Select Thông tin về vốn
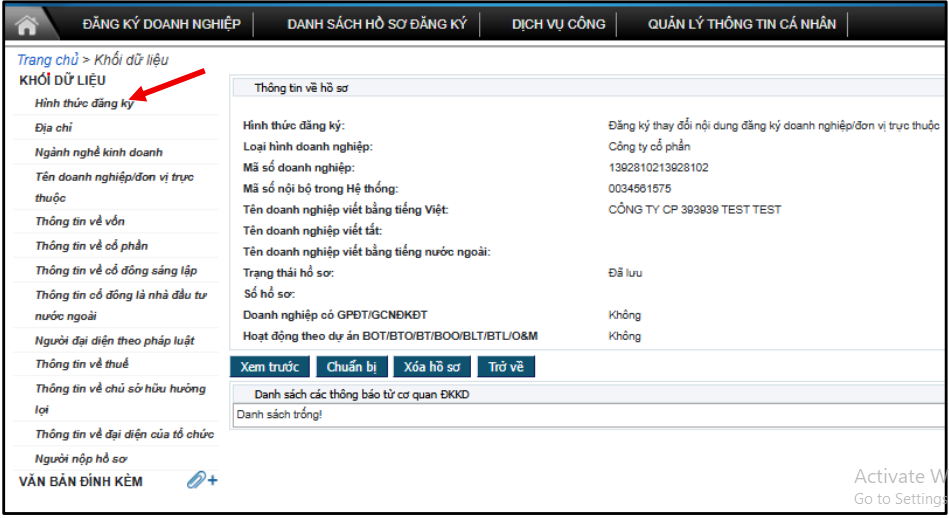The height and width of the screenshot is (518, 949). click(x=80, y=221)
